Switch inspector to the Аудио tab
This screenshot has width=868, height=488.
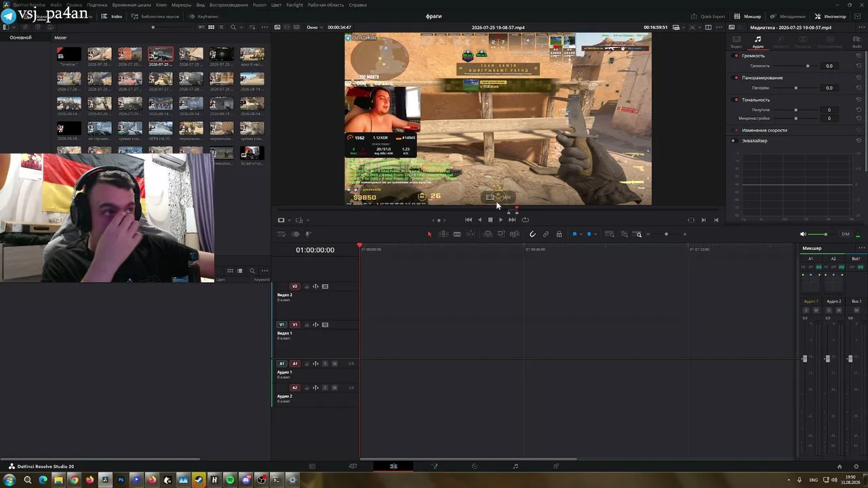point(758,42)
